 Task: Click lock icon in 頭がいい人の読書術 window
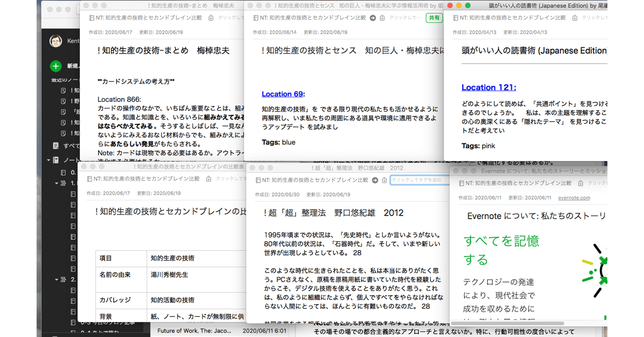(x=575, y=18)
